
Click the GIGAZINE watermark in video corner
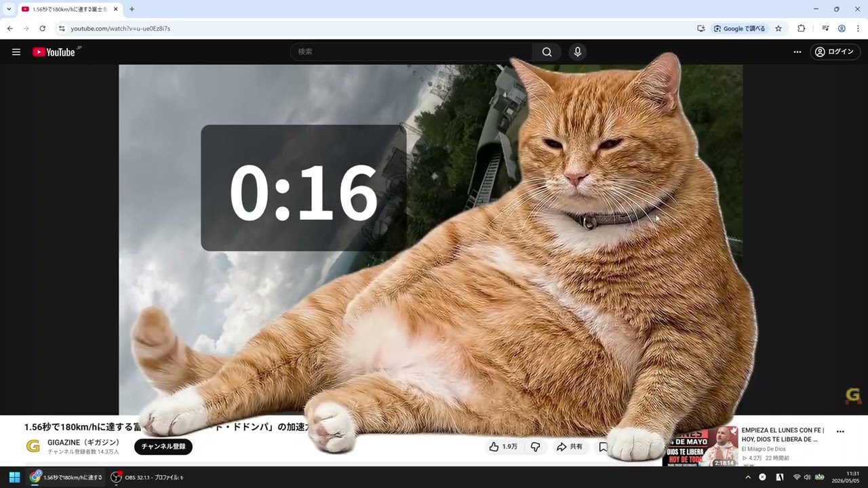853,396
